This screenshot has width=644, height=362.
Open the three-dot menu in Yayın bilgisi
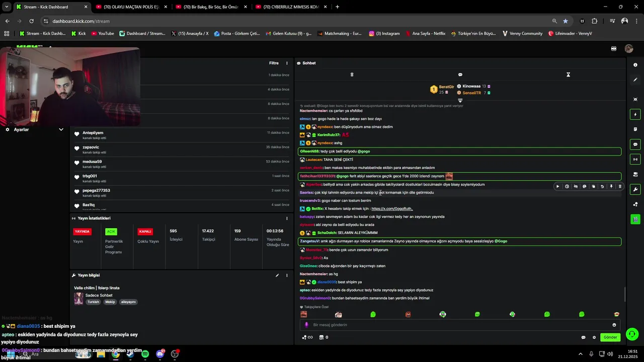click(x=287, y=276)
